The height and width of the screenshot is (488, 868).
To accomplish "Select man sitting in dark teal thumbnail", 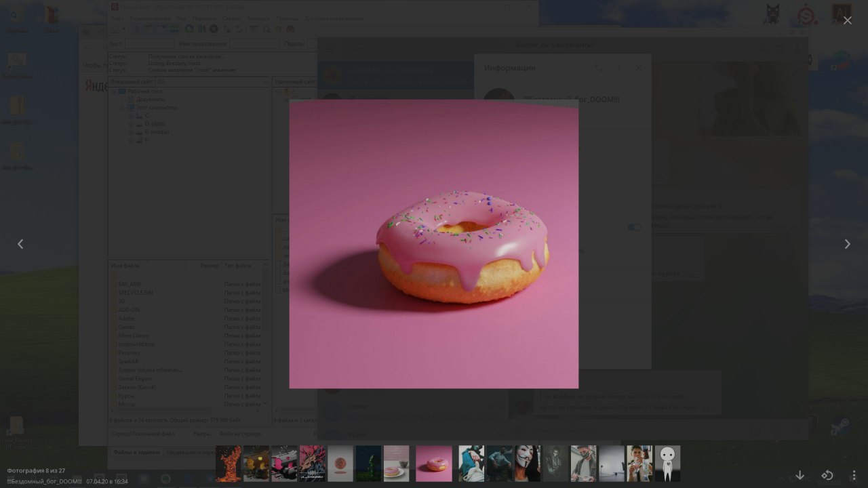I will [x=499, y=464].
